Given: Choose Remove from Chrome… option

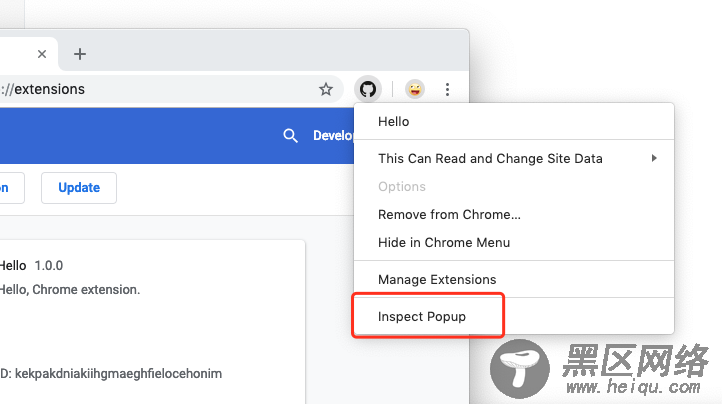Looking at the screenshot, I should 449,215.
